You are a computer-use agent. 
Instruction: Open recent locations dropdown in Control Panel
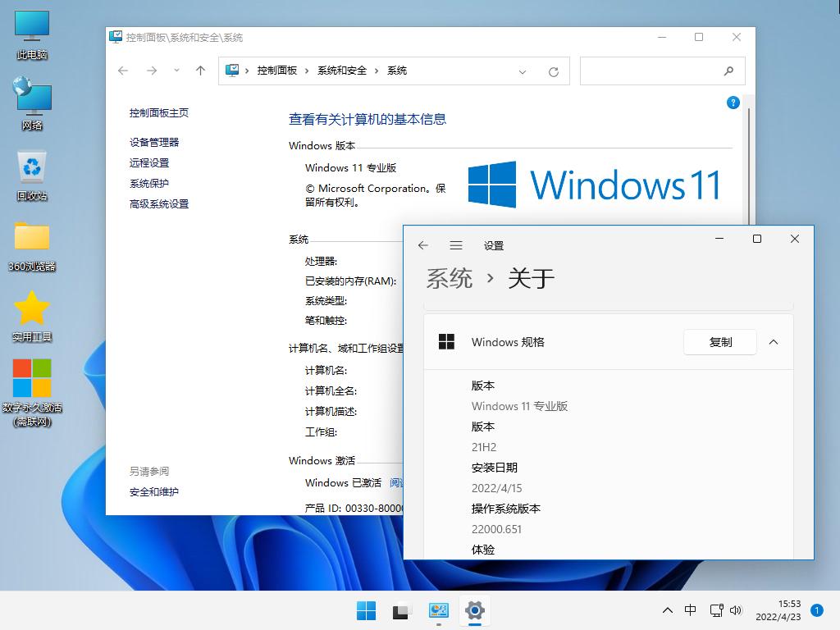pyautogui.click(x=177, y=71)
